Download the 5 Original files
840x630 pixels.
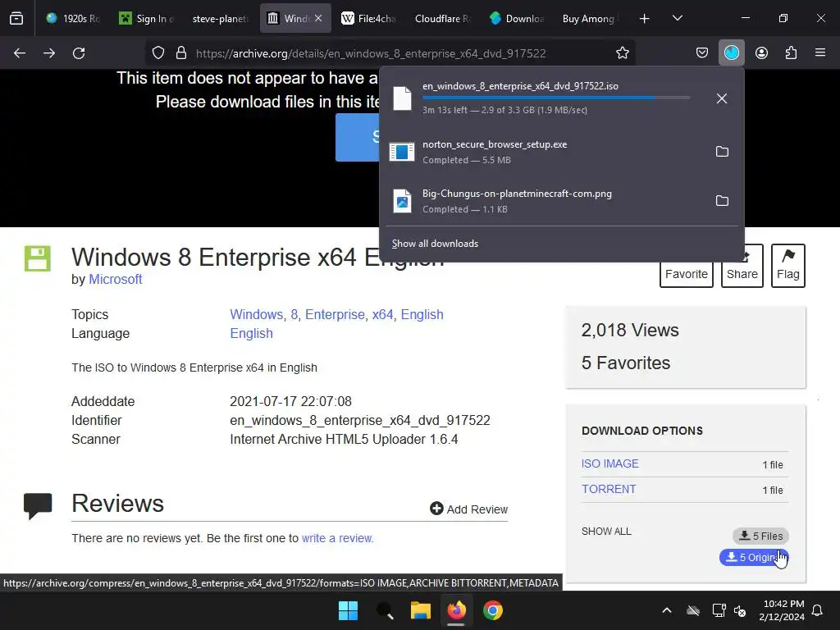click(754, 558)
